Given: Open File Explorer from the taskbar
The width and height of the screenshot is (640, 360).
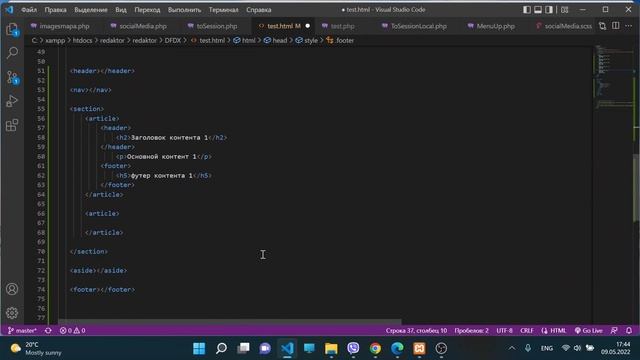Looking at the screenshot, I should 331,348.
